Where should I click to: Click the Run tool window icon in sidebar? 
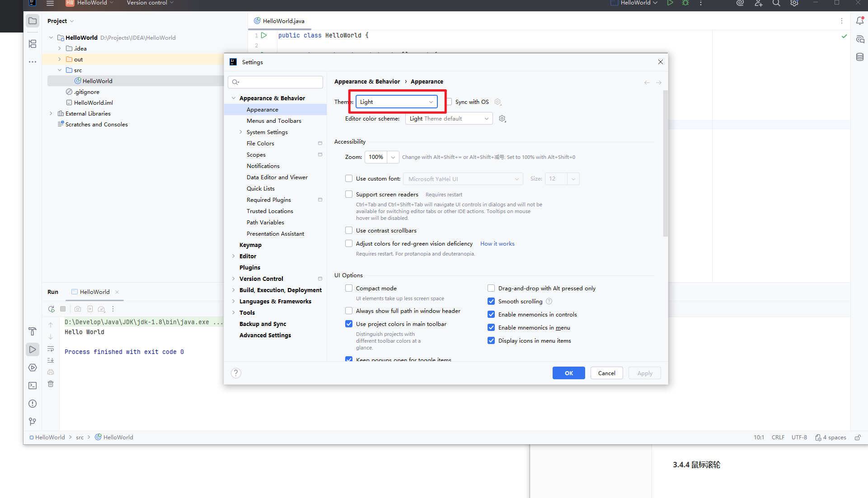click(x=33, y=349)
